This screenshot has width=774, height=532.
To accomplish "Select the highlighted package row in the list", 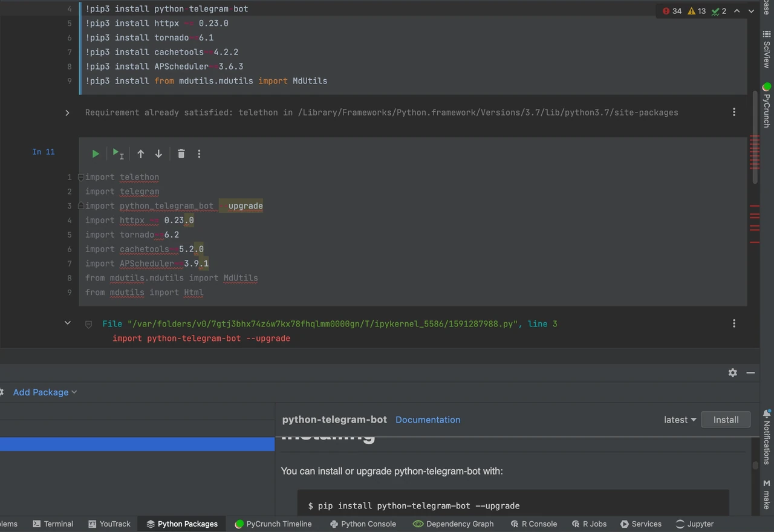I will [137, 444].
